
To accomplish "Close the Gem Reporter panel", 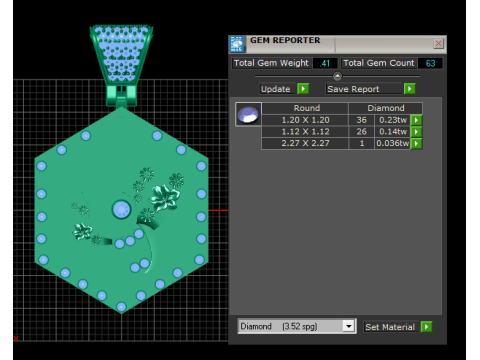I will [438, 43].
